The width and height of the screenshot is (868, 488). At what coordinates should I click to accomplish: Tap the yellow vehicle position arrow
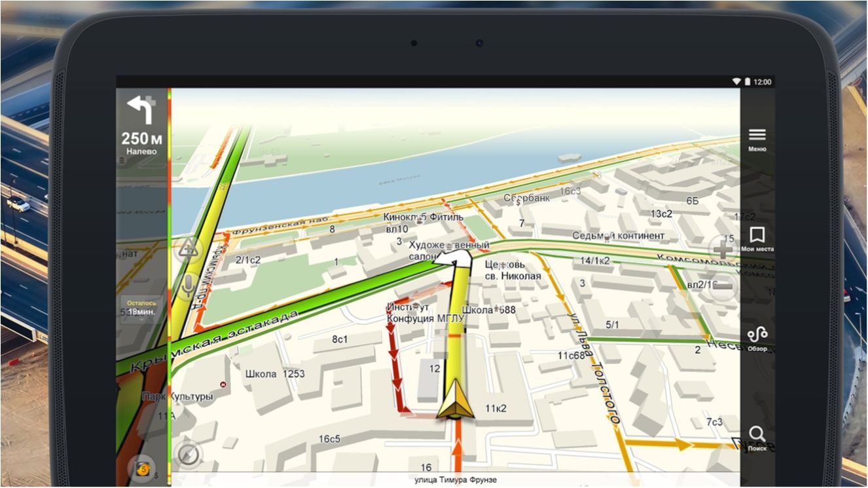click(456, 402)
